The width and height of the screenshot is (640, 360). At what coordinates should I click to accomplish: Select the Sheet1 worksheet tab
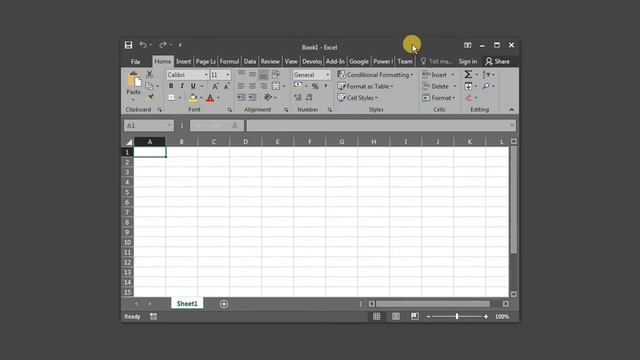187,304
